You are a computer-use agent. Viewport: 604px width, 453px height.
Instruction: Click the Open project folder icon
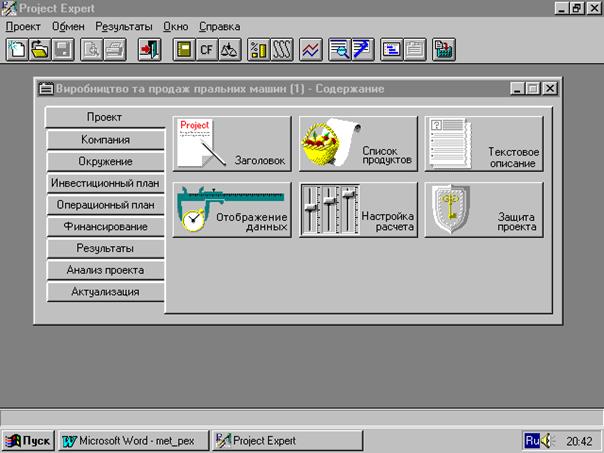click(x=40, y=50)
